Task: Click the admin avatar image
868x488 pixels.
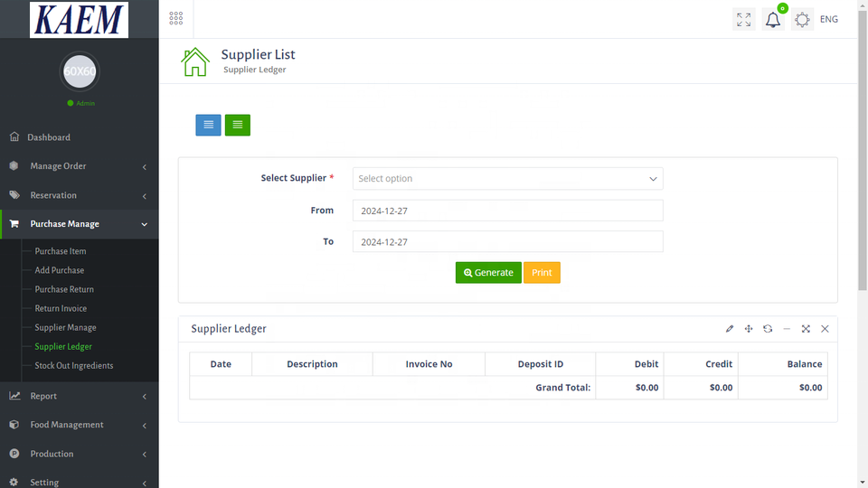Action: [80, 71]
